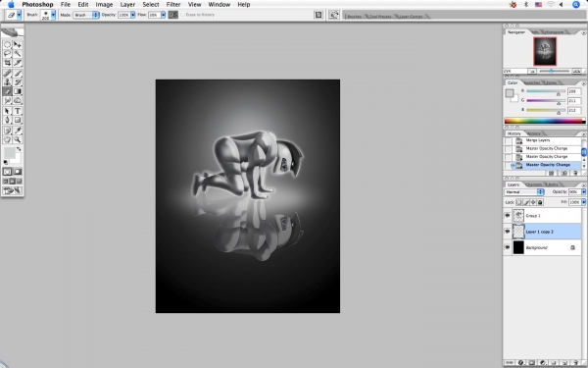Enable Erase to History checkbox
The height and width of the screenshot is (368, 588).
(183, 15)
